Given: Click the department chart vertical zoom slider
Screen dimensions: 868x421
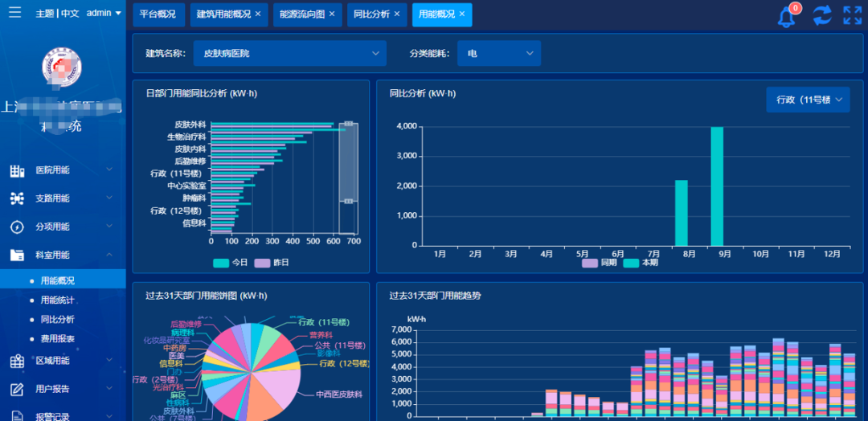Looking at the screenshot, I should (348, 162).
